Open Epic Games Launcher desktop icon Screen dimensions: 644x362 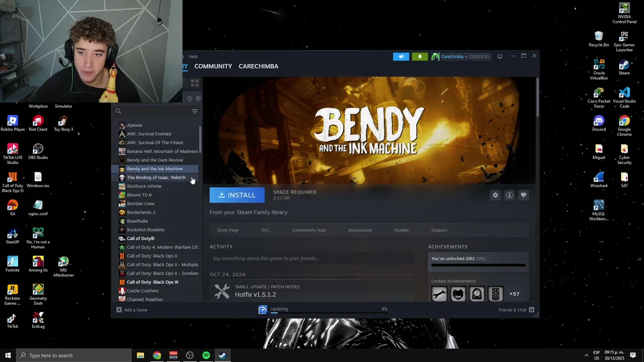pos(624,41)
